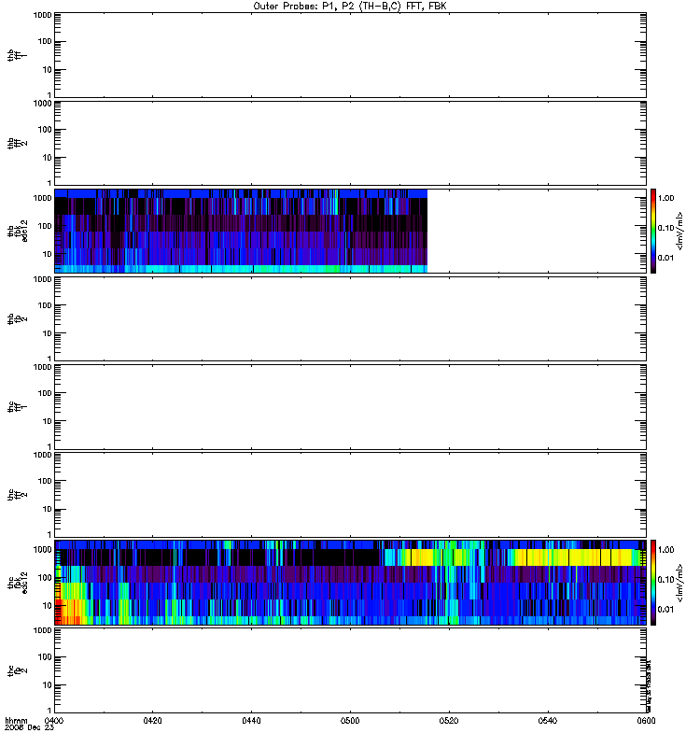Click the "0500" time axis label
700x747 pixels.
350,720
